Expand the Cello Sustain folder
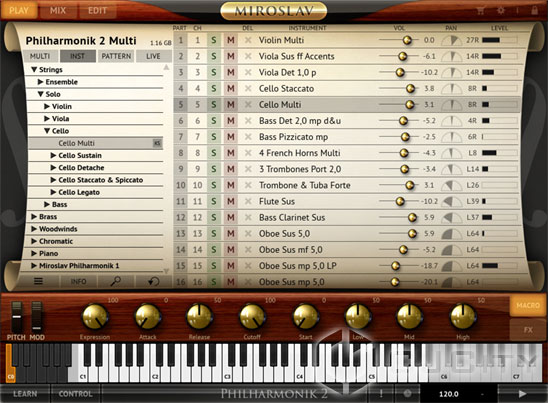Viewport: 548px width, 403px height. (53, 155)
